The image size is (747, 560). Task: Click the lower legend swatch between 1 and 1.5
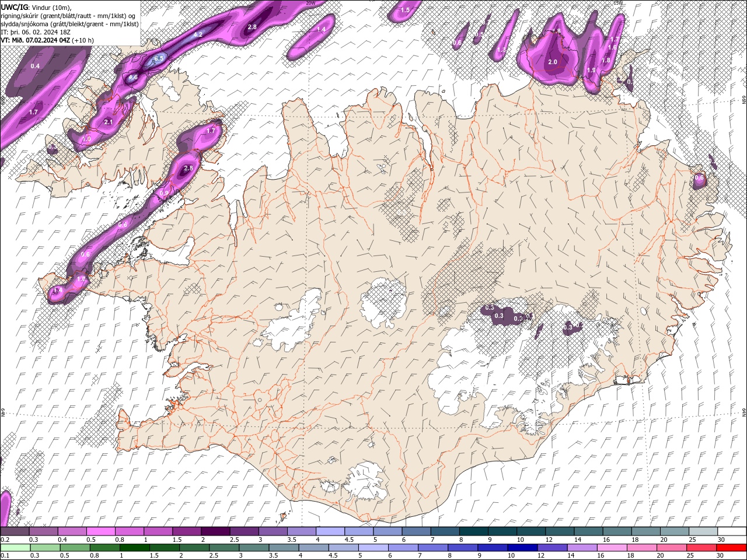coord(134,547)
